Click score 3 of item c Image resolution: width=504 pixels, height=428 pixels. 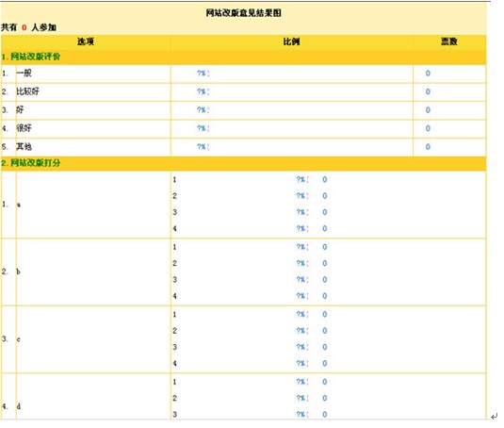click(x=174, y=347)
